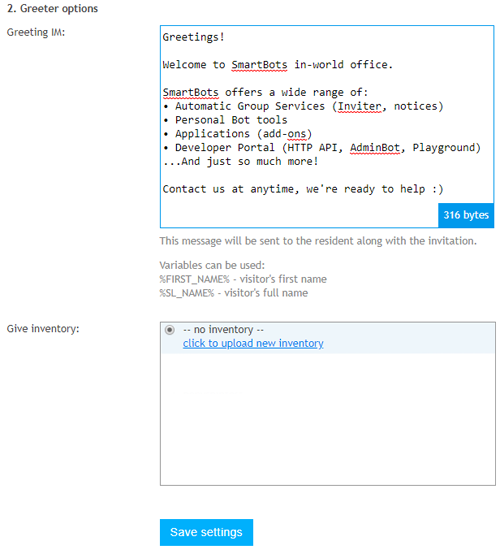
Task: Click empty area of the inventory list box
Action: [328, 419]
